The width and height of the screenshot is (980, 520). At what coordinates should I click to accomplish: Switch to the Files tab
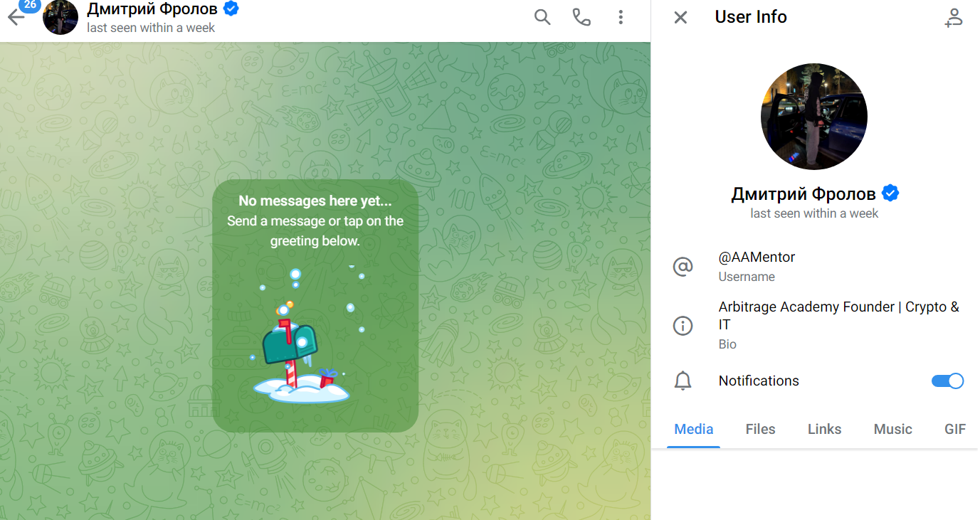click(760, 429)
